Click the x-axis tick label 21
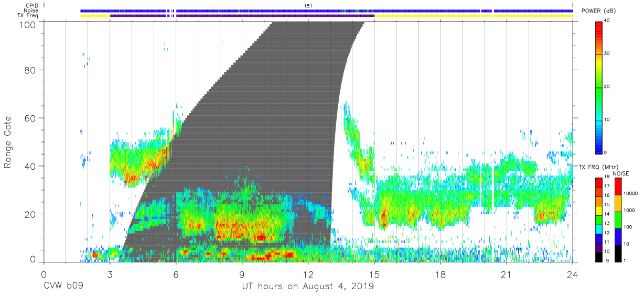644x297 pixels. coord(507,274)
